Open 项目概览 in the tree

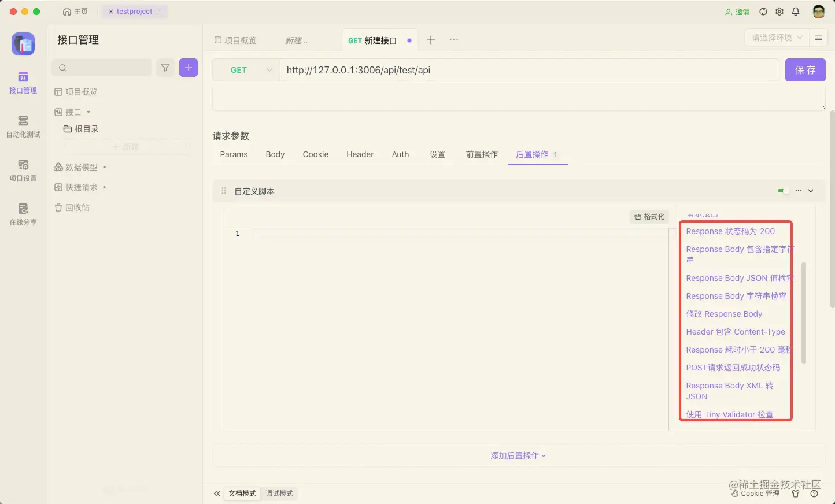point(76,92)
